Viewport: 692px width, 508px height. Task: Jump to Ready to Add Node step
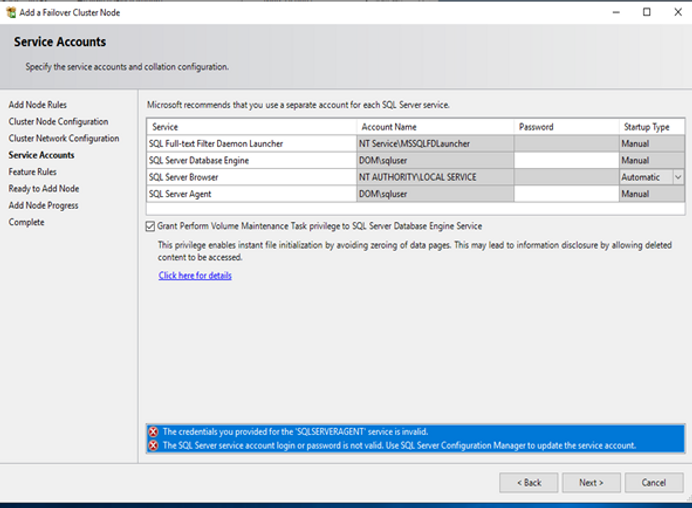coord(44,188)
